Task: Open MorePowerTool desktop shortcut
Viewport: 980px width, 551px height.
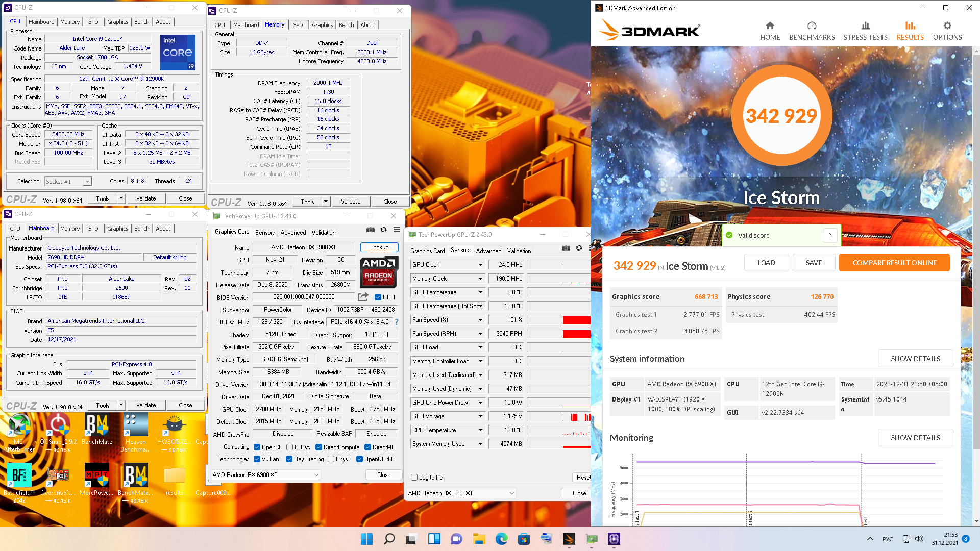Action: coord(96,480)
